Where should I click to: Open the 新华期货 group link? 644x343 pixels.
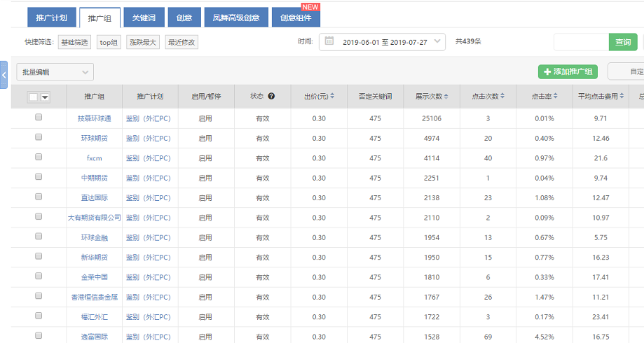coord(95,258)
